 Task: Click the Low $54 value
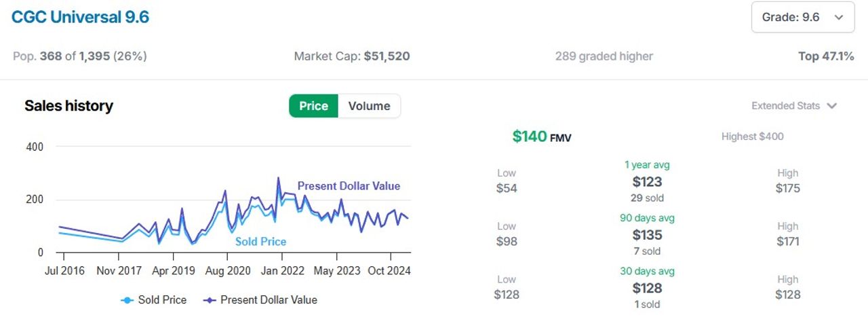(507, 188)
